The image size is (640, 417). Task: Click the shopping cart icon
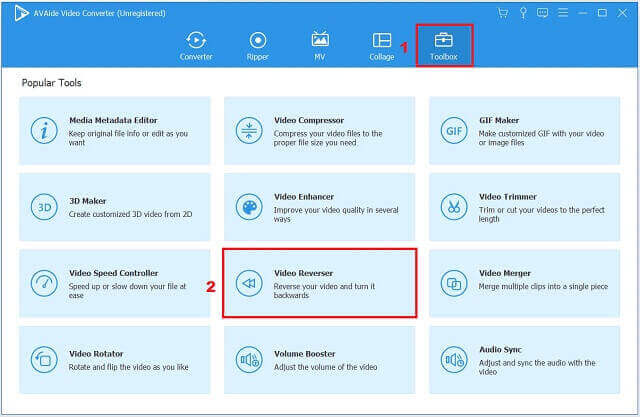pyautogui.click(x=503, y=13)
